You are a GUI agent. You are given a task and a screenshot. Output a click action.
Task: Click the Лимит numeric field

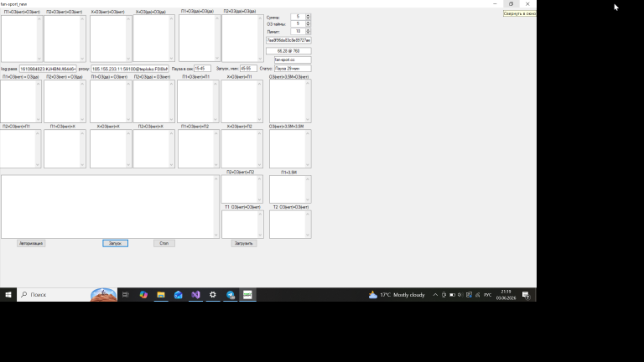tap(299, 31)
